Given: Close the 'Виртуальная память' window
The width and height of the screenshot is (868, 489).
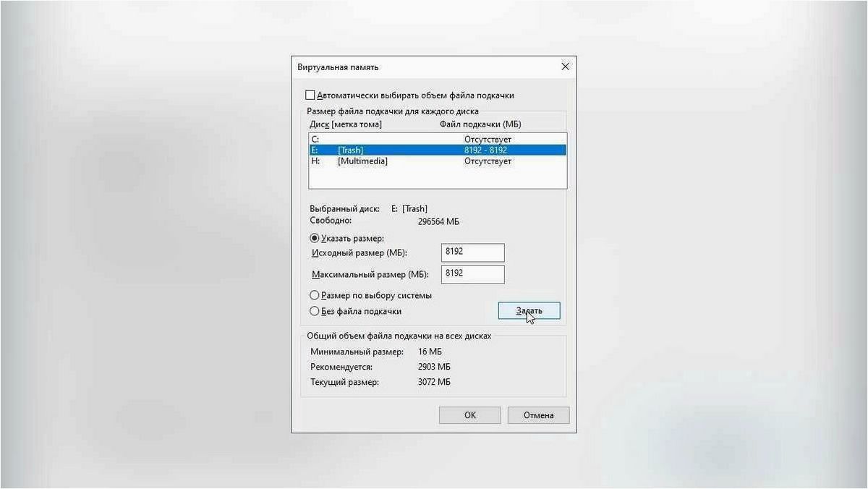Looking at the screenshot, I should pos(565,67).
